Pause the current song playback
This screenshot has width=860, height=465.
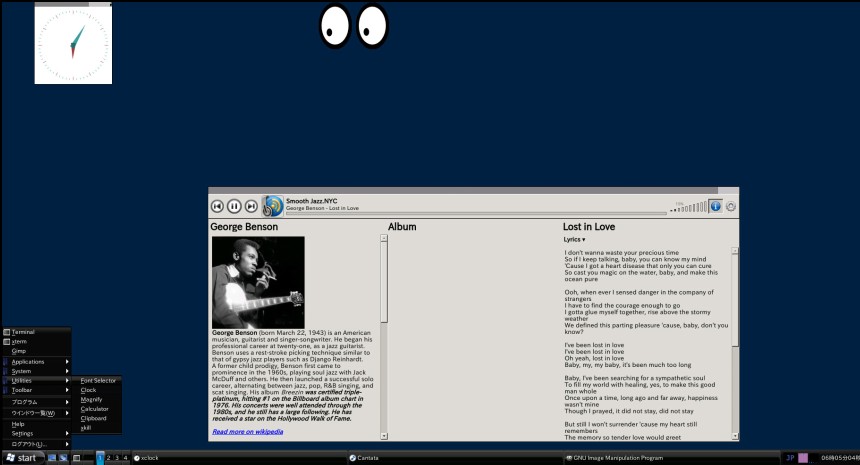pos(234,206)
